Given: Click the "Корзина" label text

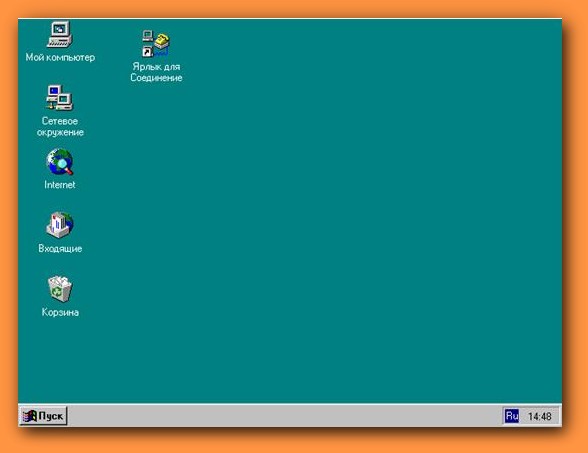Looking at the screenshot, I should (x=60, y=312).
